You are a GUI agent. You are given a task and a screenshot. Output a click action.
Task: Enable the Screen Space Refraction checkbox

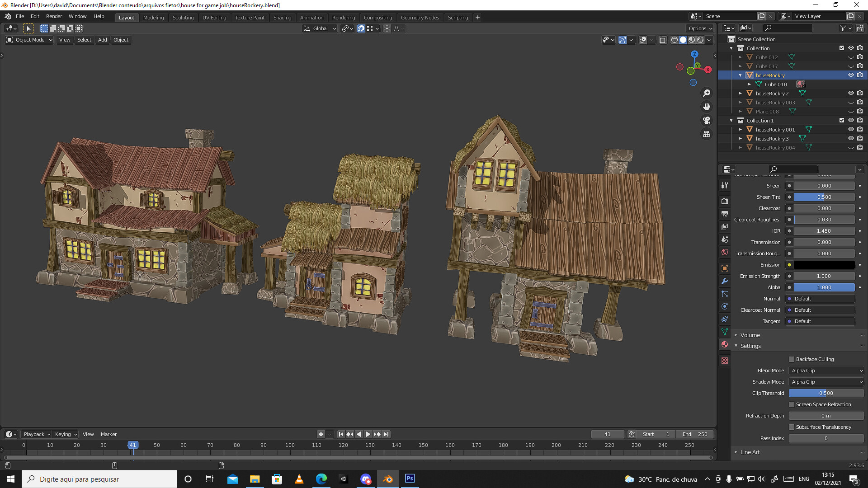pos(792,404)
